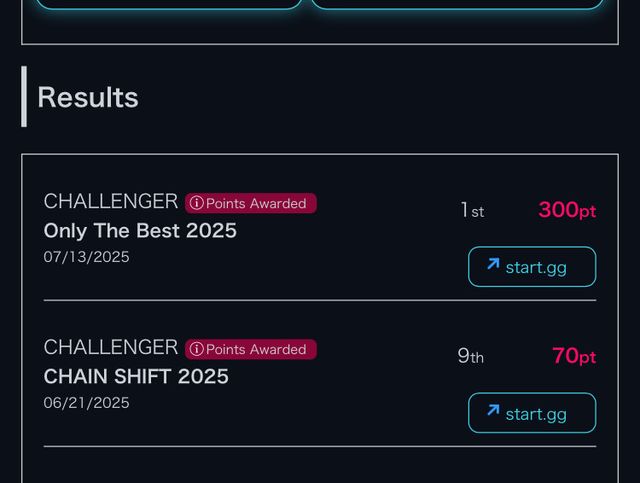
Task: Click CHALLENGER label above Only The Best 2025
Action: point(111,202)
